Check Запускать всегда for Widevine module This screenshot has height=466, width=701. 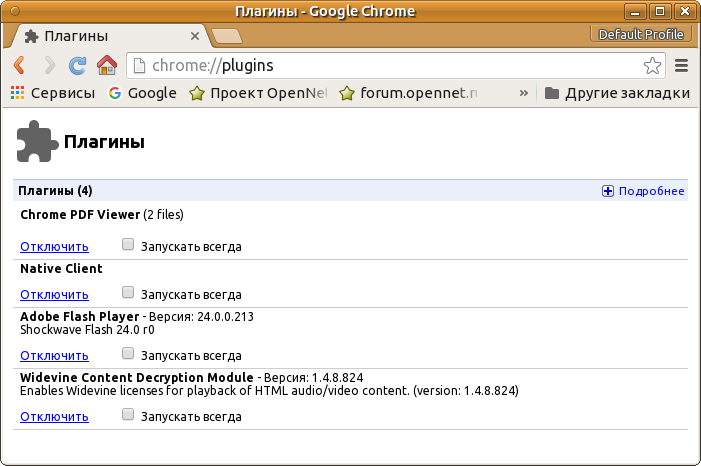tap(128, 415)
